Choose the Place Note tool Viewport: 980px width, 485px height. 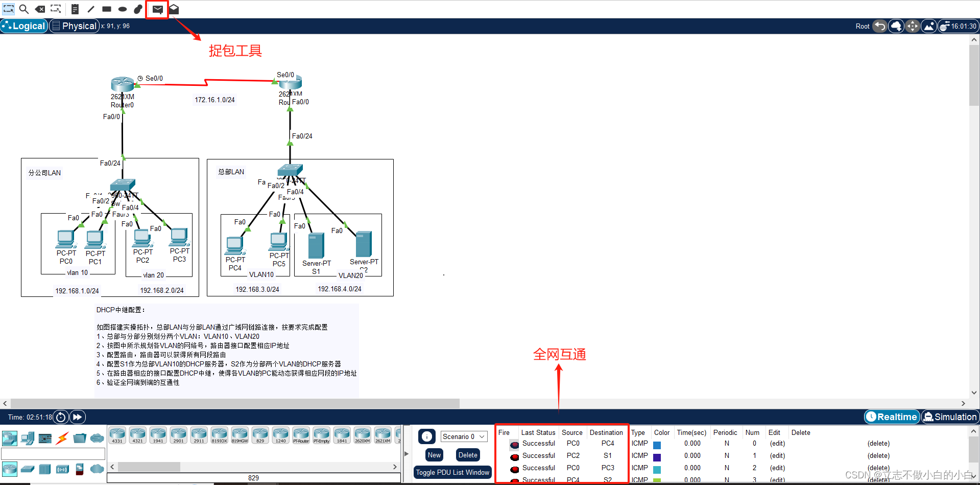tap(75, 9)
